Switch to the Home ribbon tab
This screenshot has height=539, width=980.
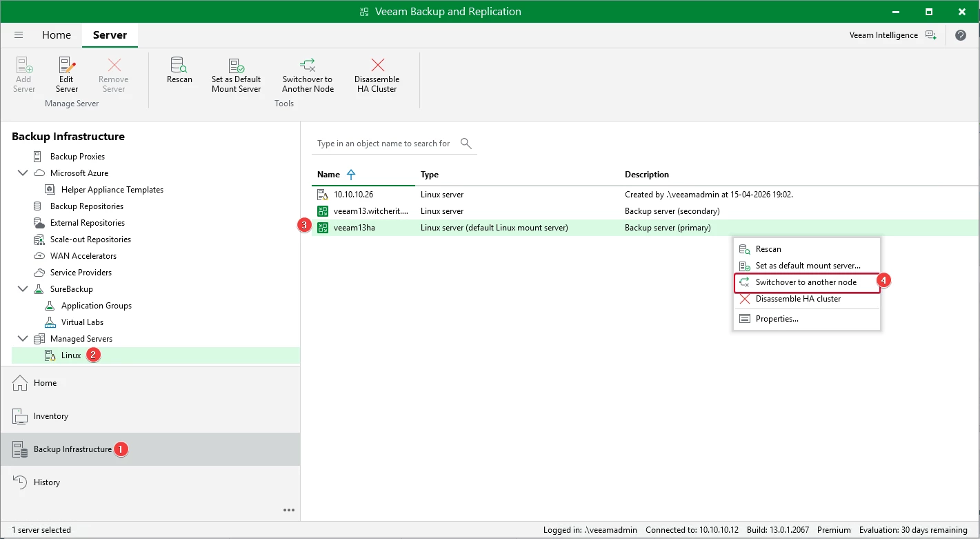pos(57,35)
